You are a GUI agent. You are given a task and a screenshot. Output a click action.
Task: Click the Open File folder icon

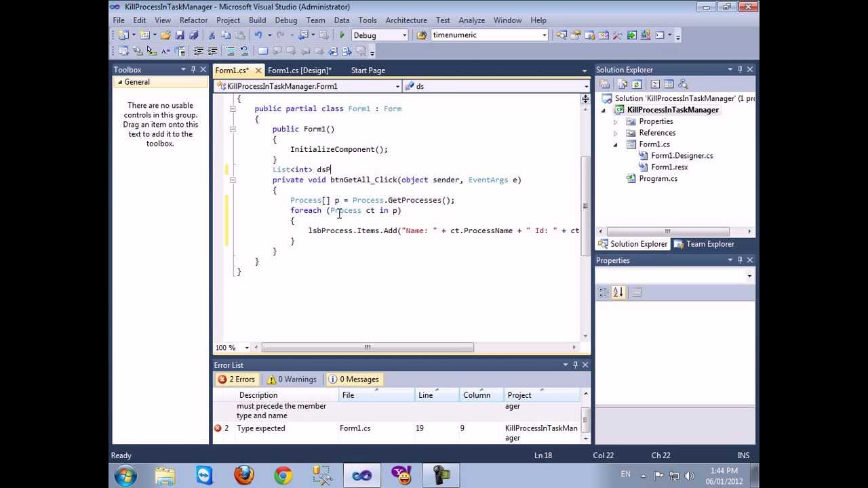(x=165, y=35)
